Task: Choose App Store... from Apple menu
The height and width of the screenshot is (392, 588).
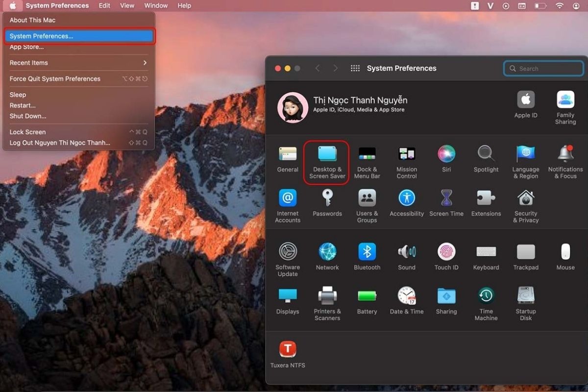Action: (x=79, y=47)
